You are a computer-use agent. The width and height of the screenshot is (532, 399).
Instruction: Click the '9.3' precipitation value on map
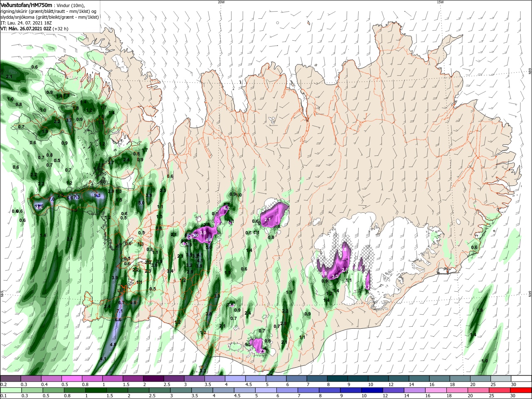tap(98, 195)
